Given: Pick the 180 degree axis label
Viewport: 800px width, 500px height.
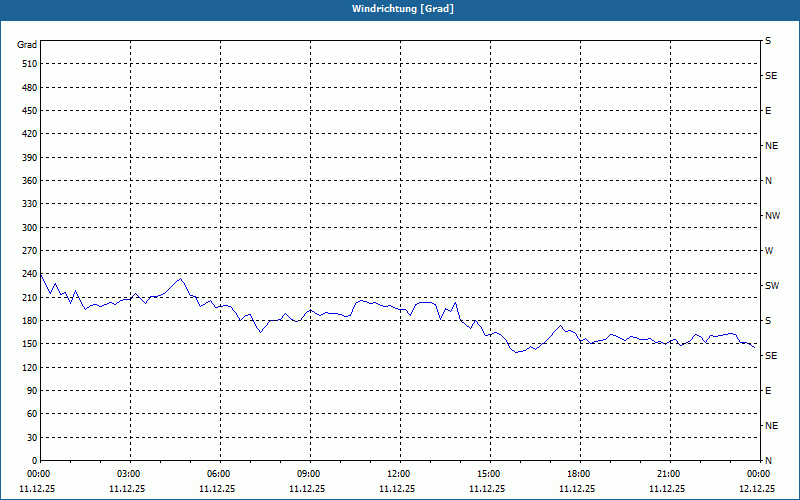Looking at the screenshot, I should coord(30,321).
